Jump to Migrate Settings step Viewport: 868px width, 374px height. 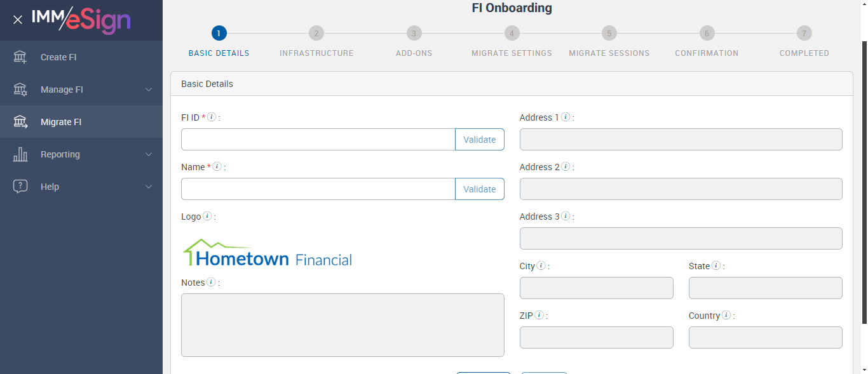point(512,34)
